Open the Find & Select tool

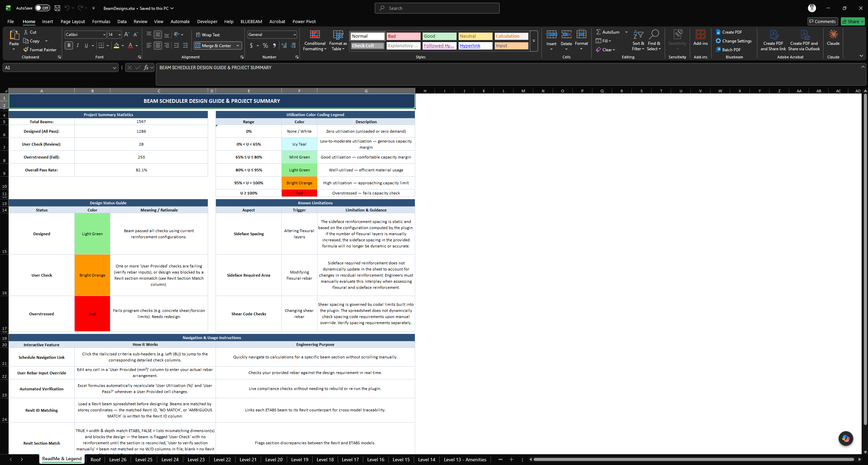tap(654, 41)
